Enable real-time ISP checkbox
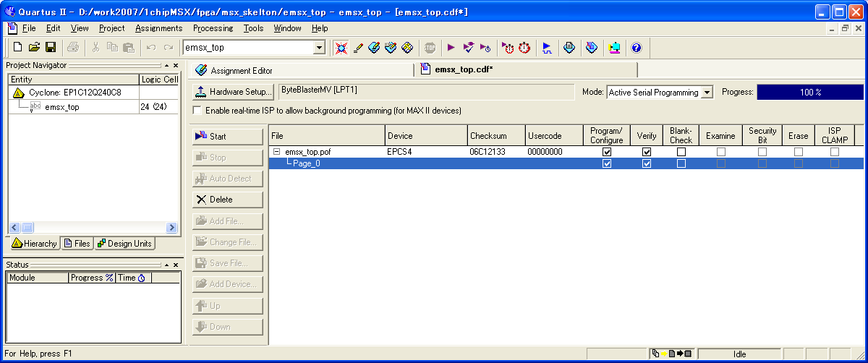Image resolution: width=868 pixels, height=363 pixels. click(x=197, y=111)
